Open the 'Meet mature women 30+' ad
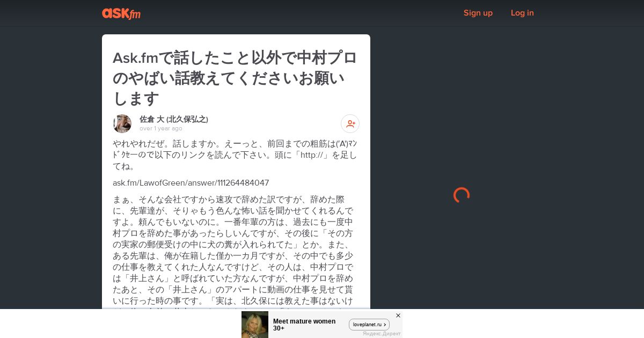Viewport: 644px width, 338px height. 304,325
